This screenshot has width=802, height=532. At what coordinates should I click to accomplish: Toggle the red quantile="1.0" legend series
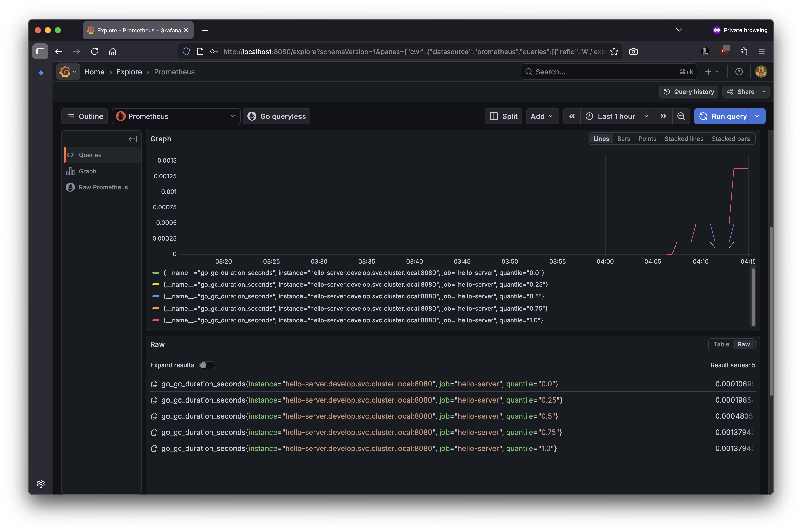point(353,320)
